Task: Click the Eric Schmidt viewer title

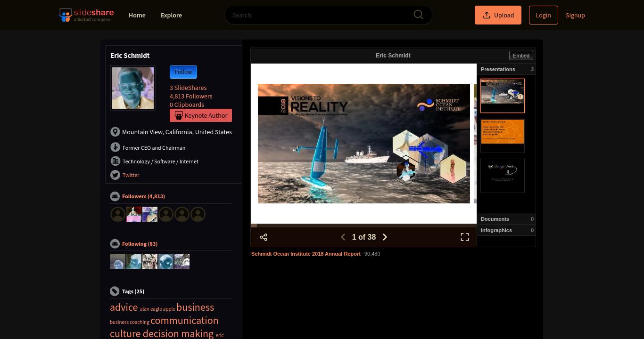Action: [x=393, y=56]
